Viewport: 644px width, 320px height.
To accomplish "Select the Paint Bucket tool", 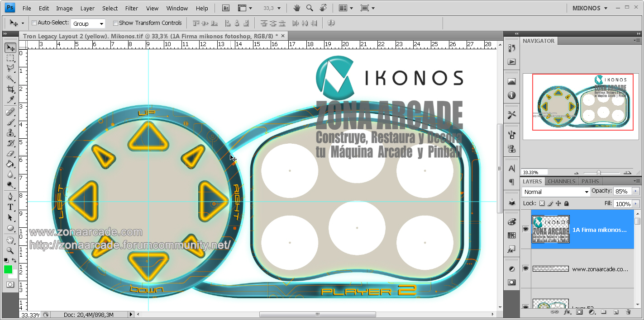I will 10,164.
